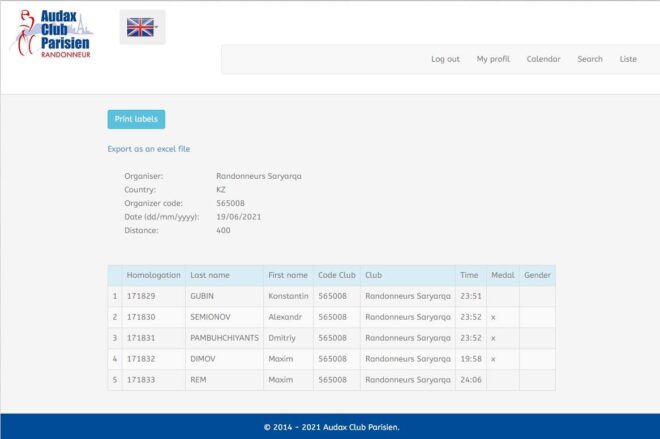The height and width of the screenshot is (439, 660).
Task: Click homologation number 171830
Action: coord(140,317)
